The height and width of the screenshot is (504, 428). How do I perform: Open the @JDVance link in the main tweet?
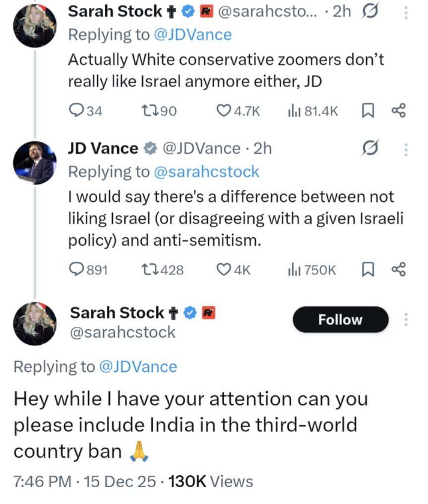(137, 366)
